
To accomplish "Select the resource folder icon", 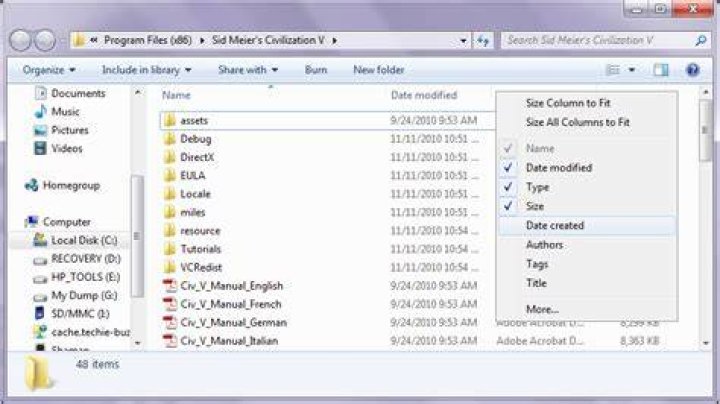I will tap(169, 230).
